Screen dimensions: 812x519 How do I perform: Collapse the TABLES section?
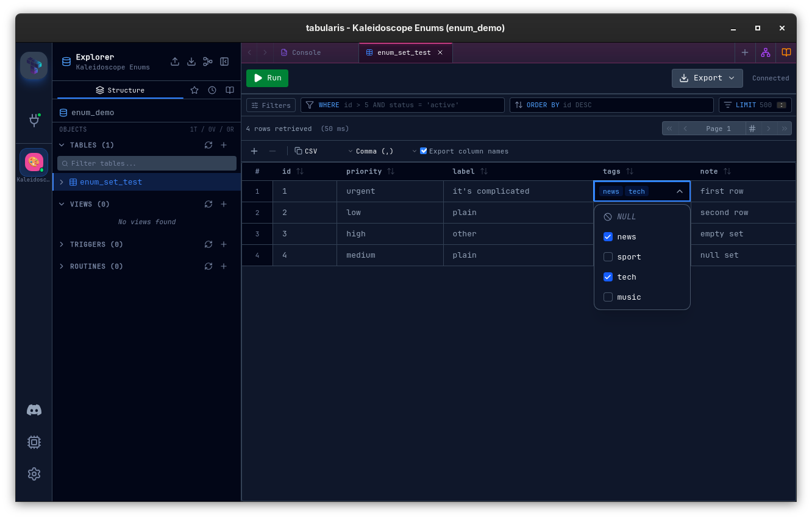pos(62,145)
